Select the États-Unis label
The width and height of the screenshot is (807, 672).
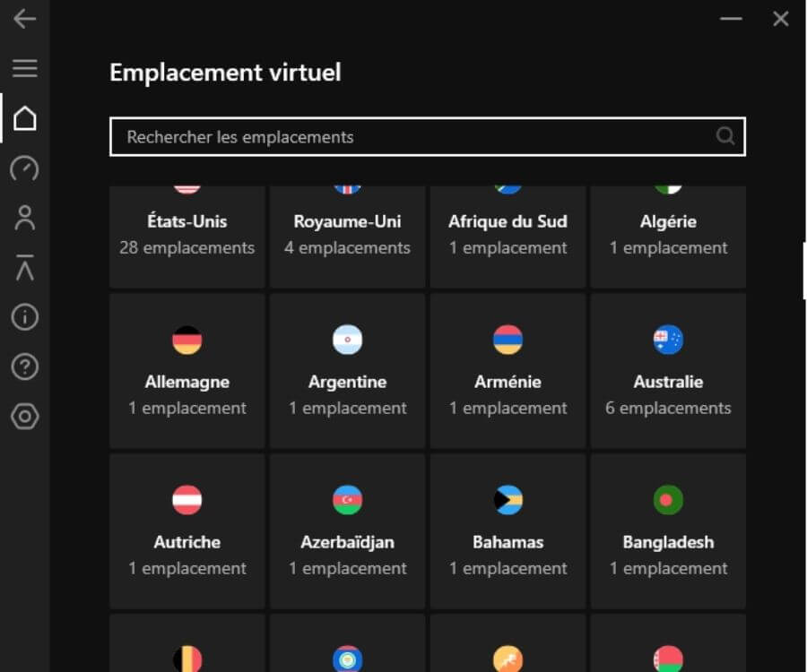tap(187, 221)
